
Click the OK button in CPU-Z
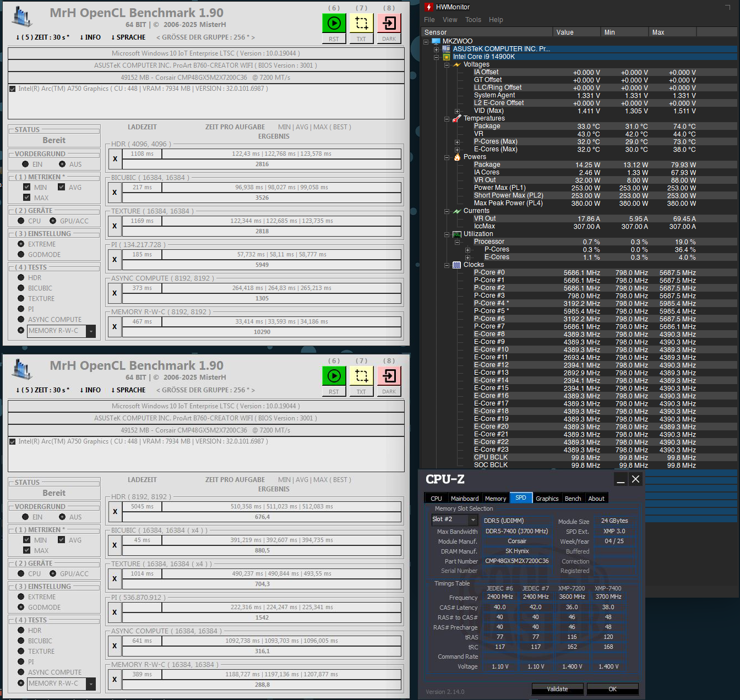[612, 689]
